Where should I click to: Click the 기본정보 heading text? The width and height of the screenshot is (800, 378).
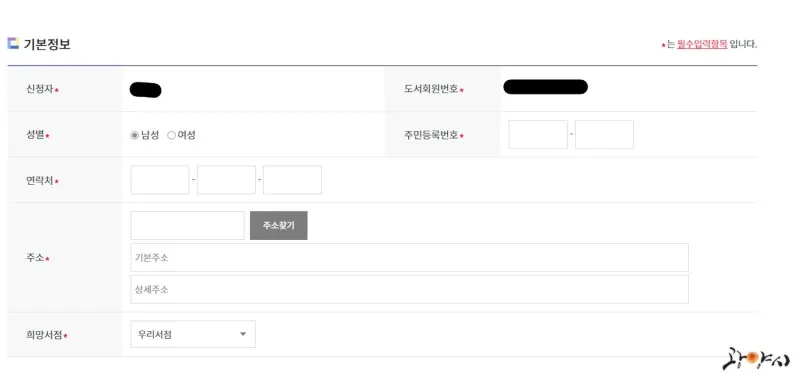point(47,44)
